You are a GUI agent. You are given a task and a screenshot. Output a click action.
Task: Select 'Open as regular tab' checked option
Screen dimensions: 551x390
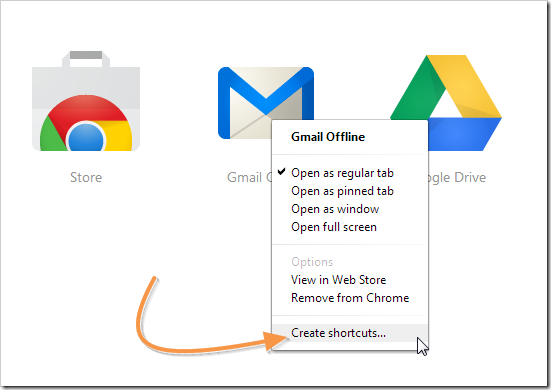pyautogui.click(x=350, y=173)
